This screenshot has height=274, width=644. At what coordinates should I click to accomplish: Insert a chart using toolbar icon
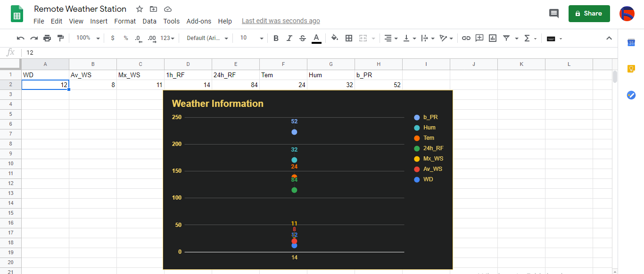(x=493, y=38)
